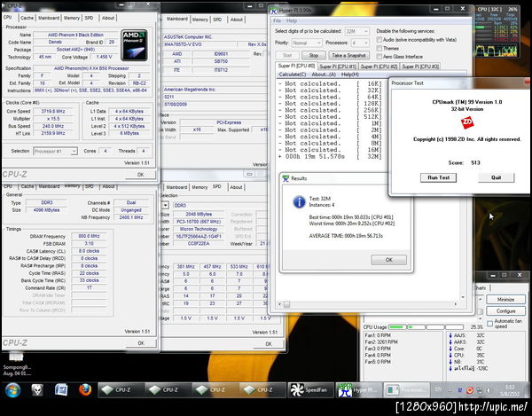The height and width of the screenshot is (416, 532).
Task: Click the first CPU-Z taskbar button
Action: click(x=121, y=390)
